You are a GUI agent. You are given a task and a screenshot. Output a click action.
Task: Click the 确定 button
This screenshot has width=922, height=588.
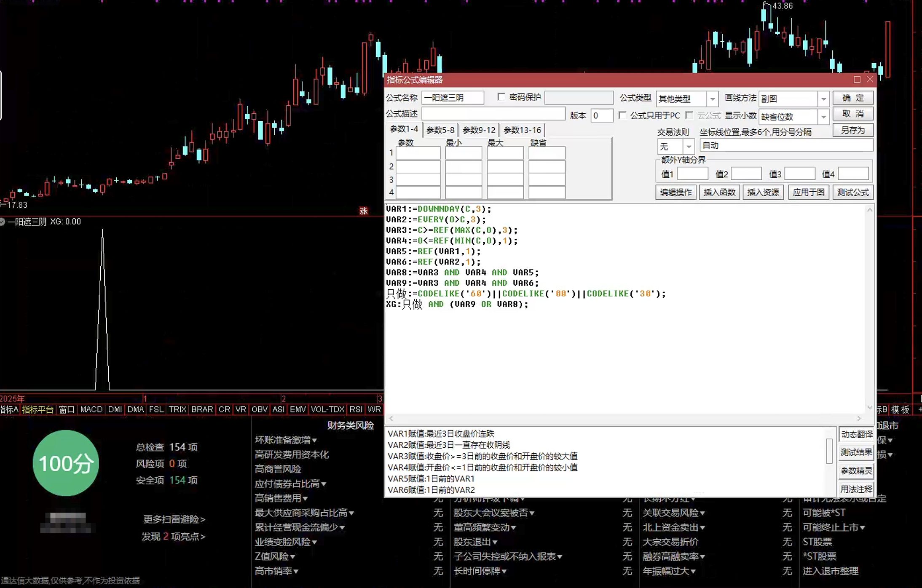853,98
